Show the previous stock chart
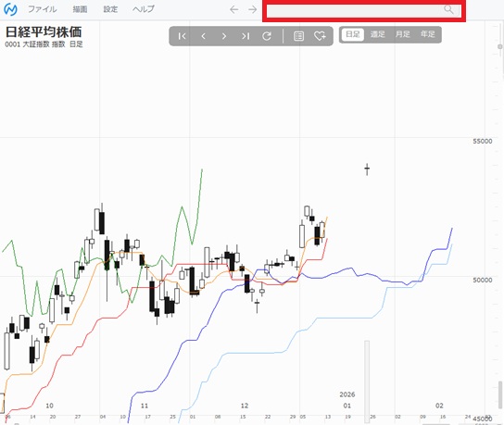Viewport: 504px width, 425px height. (x=203, y=36)
